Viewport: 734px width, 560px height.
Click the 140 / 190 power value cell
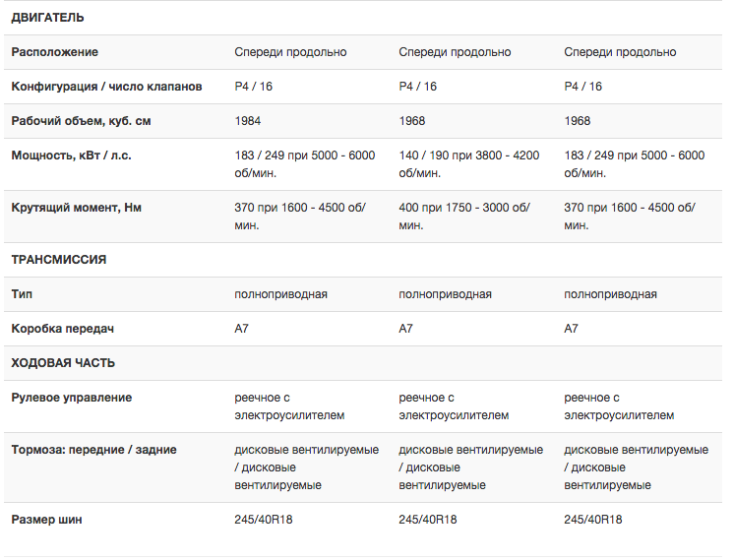[469, 164]
